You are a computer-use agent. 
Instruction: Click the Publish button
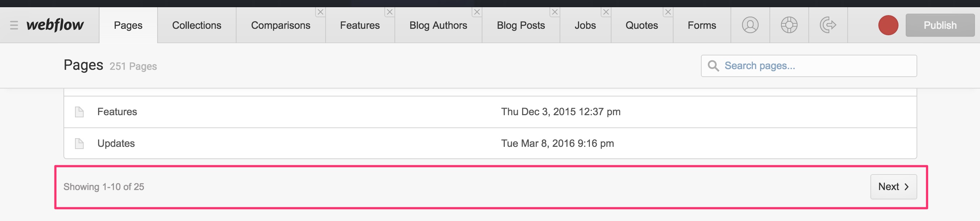(940, 25)
